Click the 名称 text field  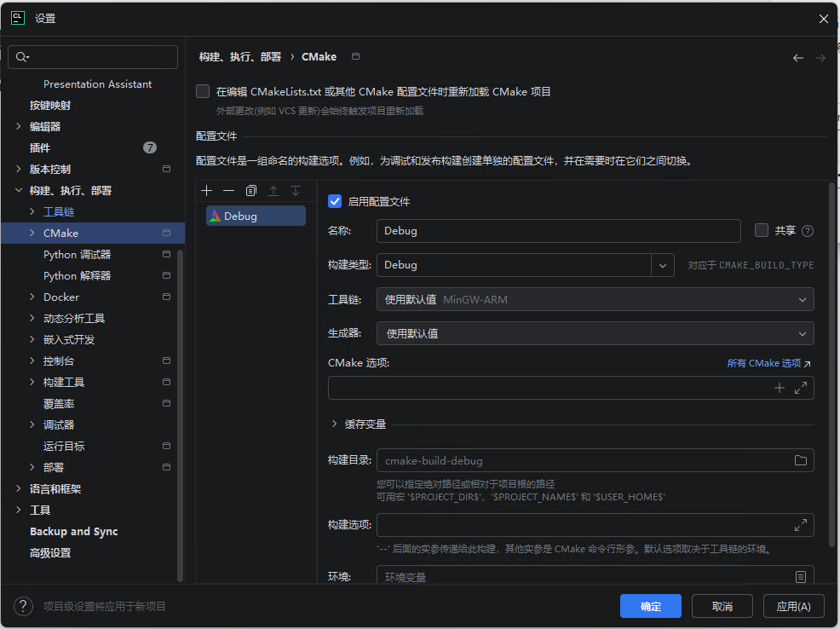(558, 231)
